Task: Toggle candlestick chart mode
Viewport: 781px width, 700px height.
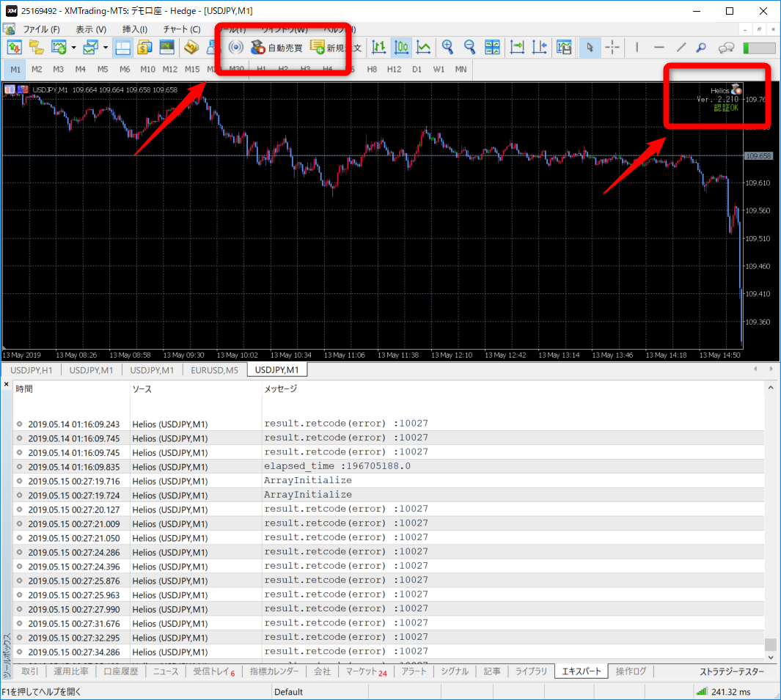Action: click(401, 48)
